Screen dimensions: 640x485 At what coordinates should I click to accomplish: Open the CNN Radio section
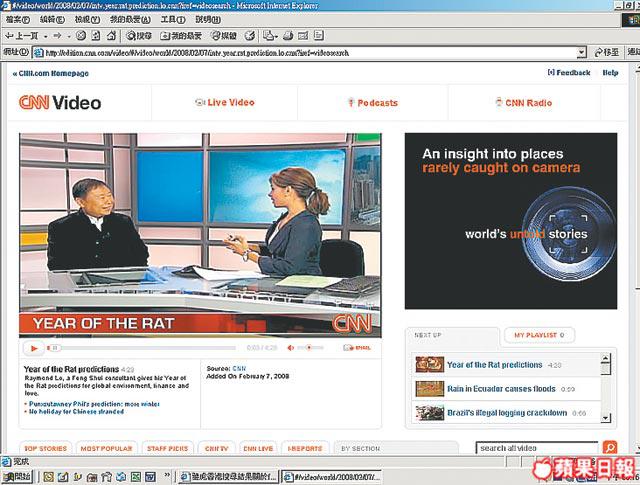[524, 103]
